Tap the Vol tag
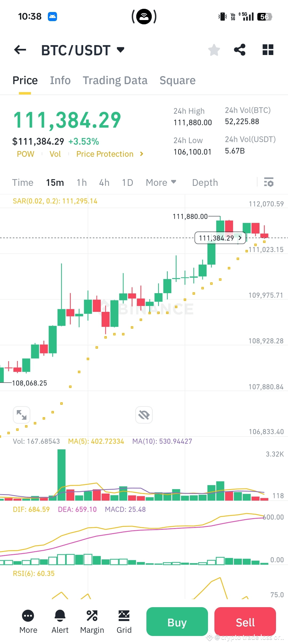Screen dimensions: 288x644 click(x=55, y=154)
